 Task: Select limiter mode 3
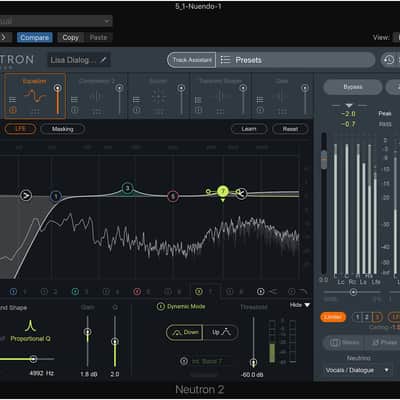coord(377,317)
